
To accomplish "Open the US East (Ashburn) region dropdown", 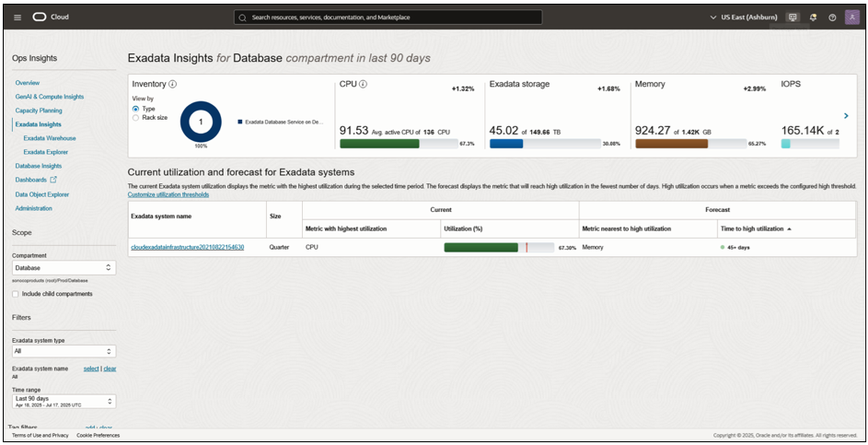I will 744,18.
